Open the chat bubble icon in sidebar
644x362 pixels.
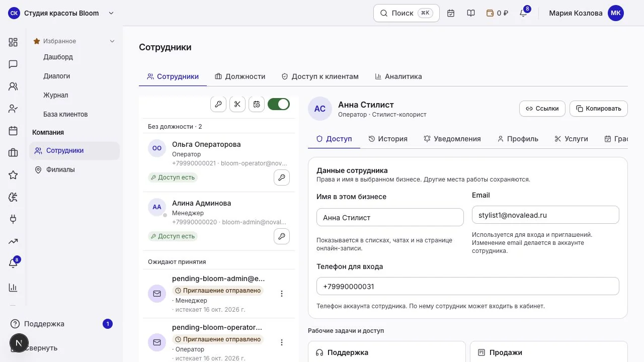click(13, 64)
